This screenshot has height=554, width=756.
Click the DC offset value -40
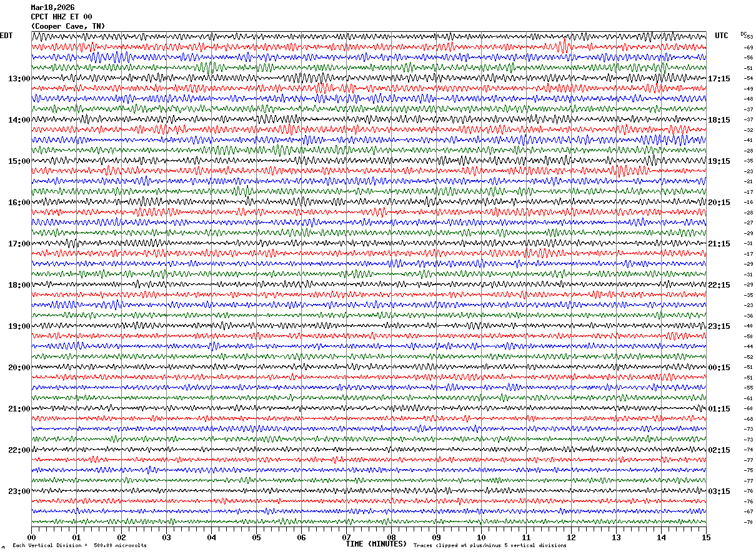coord(748,326)
